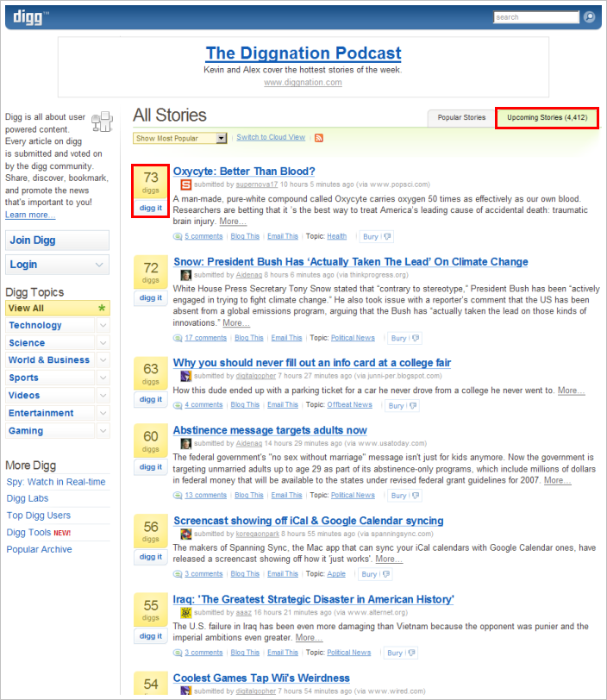Viewport: 607px width, 700px height.
Task: Click comment bubble icon for Oxycyte story
Action: click(x=178, y=236)
